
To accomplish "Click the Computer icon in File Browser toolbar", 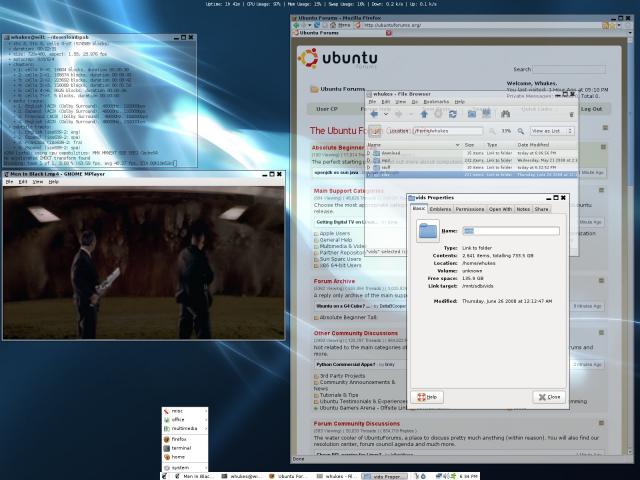I will (486, 114).
